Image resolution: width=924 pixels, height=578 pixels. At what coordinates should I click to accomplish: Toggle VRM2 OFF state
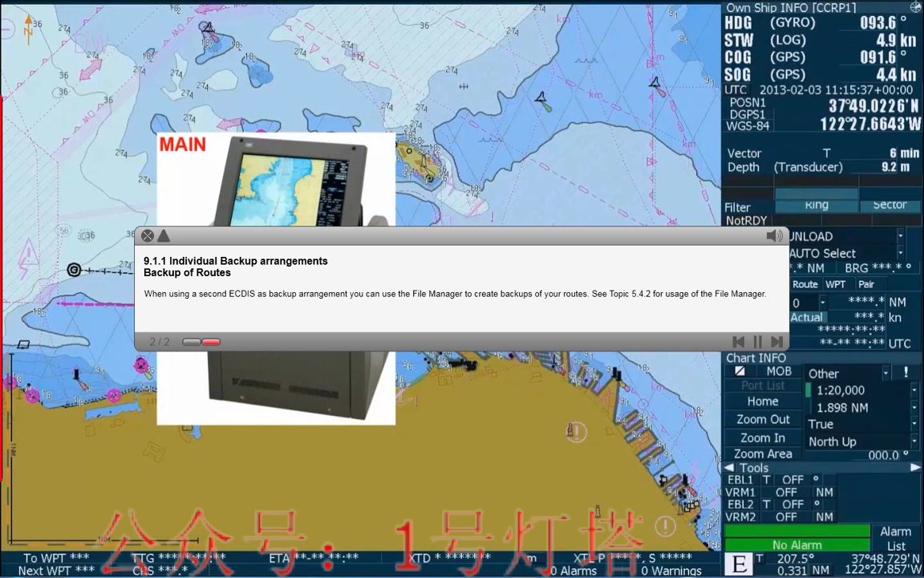tap(786, 517)
